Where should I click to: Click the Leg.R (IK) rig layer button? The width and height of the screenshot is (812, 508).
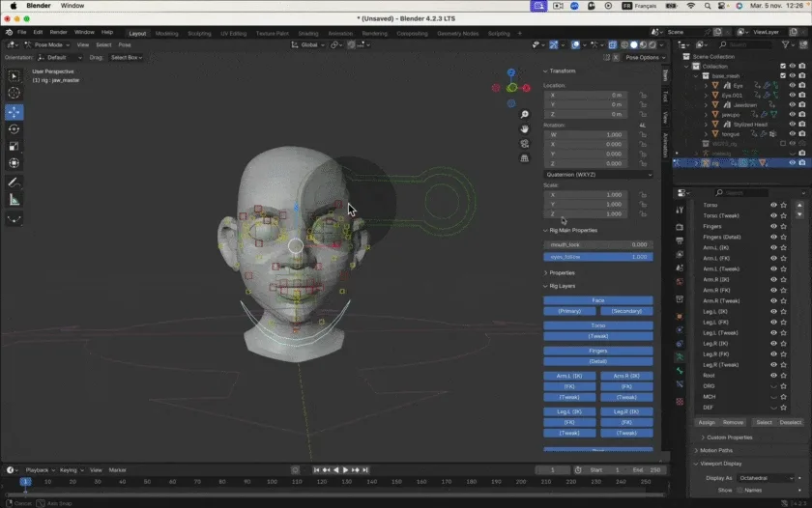click(626, 411)
